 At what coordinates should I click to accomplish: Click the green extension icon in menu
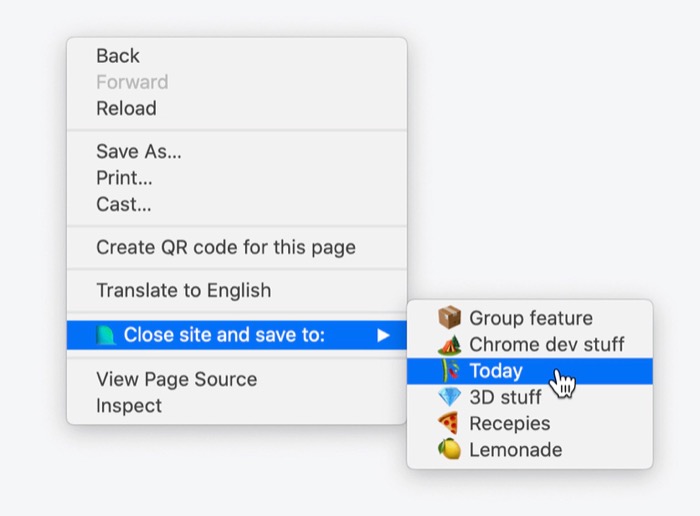(x=106, y=335)
